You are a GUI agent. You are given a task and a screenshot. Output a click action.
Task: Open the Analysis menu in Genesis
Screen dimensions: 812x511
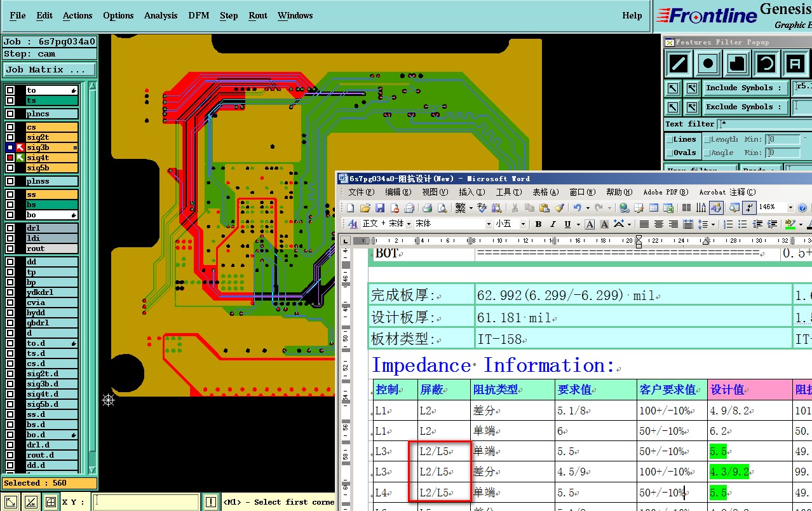click(x=161, y=15)
